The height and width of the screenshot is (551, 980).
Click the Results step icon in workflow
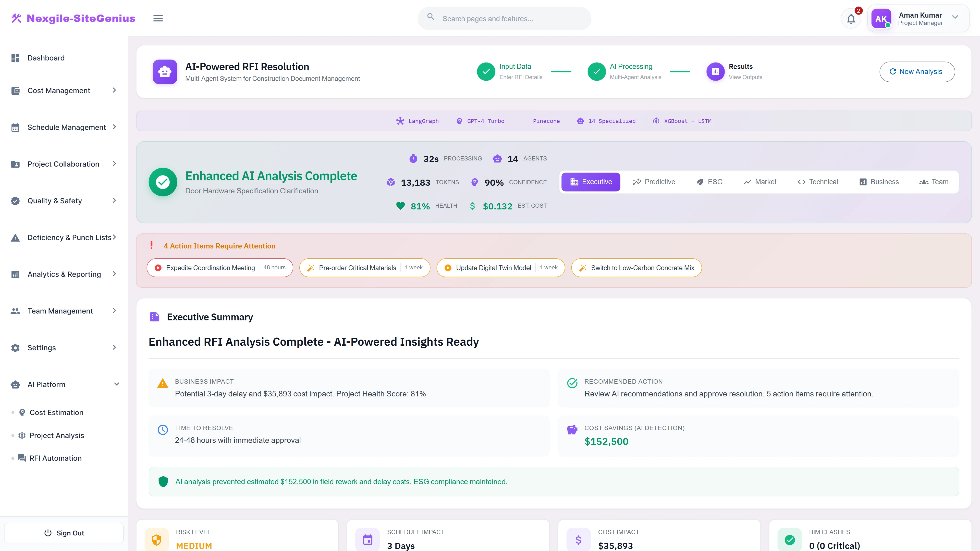pos(716,71)
